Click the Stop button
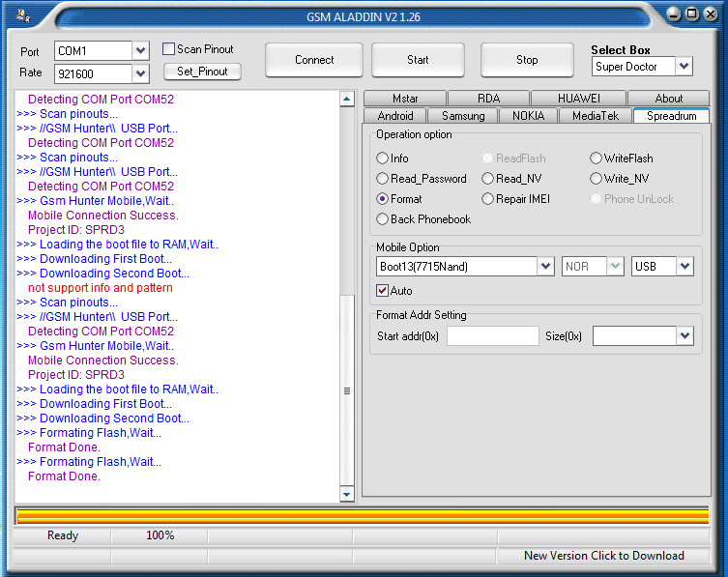The width and height of the screenshot is (728, 577). [527, 60]
